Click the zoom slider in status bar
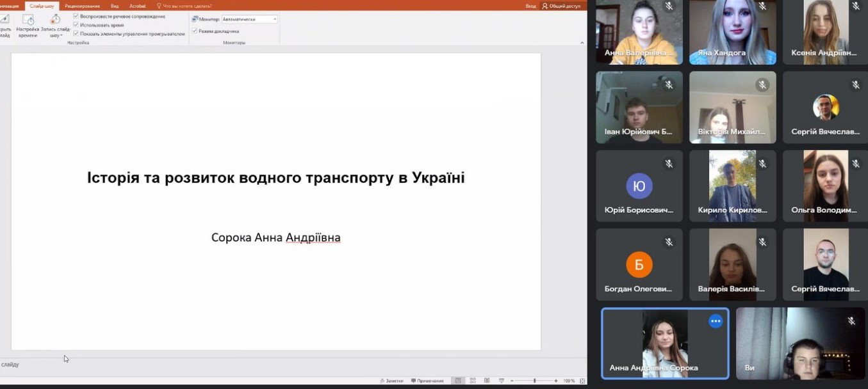The image size is (868, 389). click(x=534, y=381)
